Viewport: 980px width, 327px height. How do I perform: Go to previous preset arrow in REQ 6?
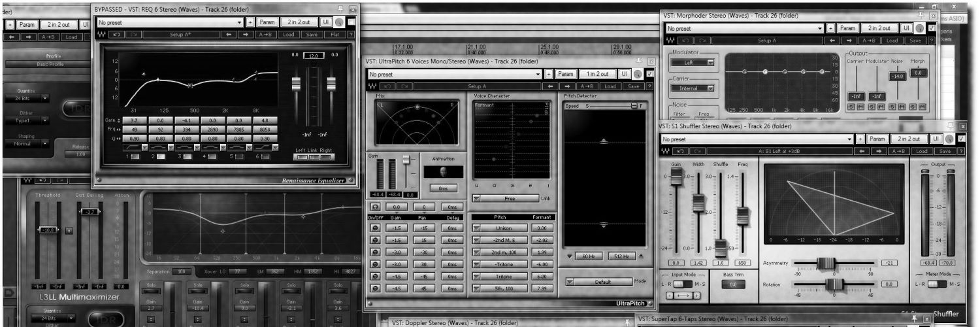point(229,35)
